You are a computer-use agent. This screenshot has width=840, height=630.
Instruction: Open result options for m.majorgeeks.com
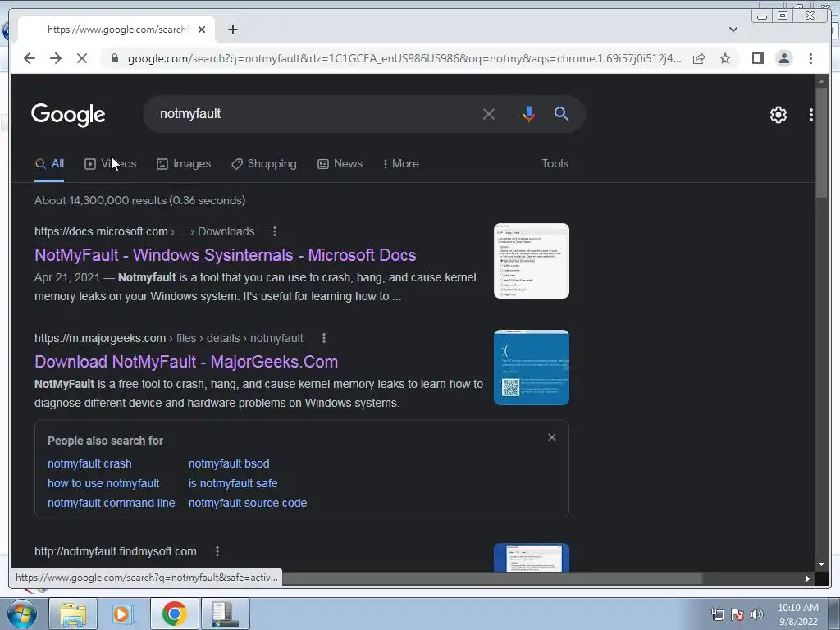coord(324,338)
